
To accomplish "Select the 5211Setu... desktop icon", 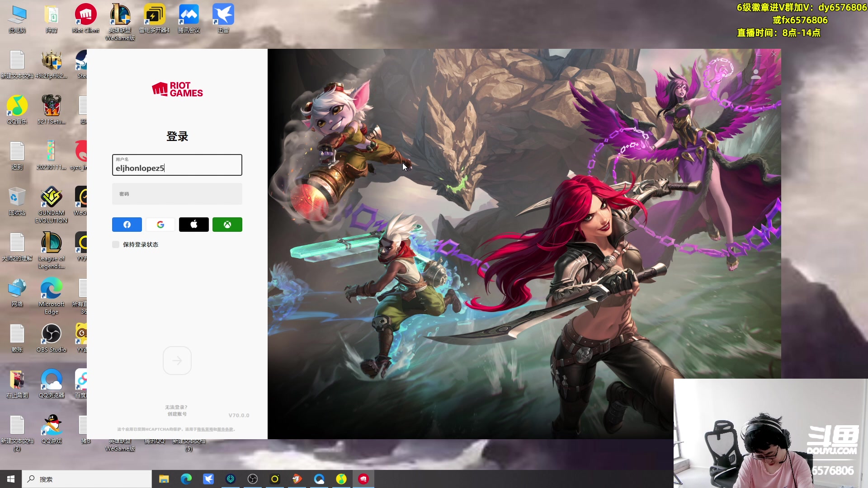I will click(52, 110).
